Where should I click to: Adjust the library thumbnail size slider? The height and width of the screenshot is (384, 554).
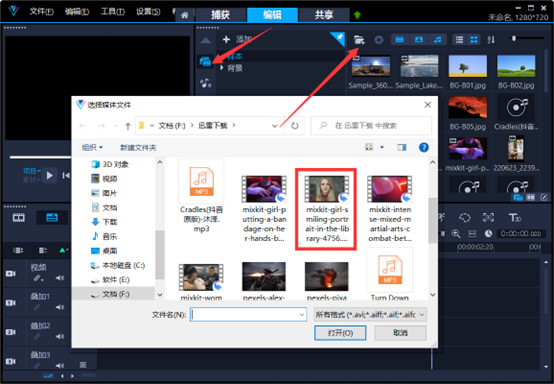pyautogui.click(x=514, y=38)
